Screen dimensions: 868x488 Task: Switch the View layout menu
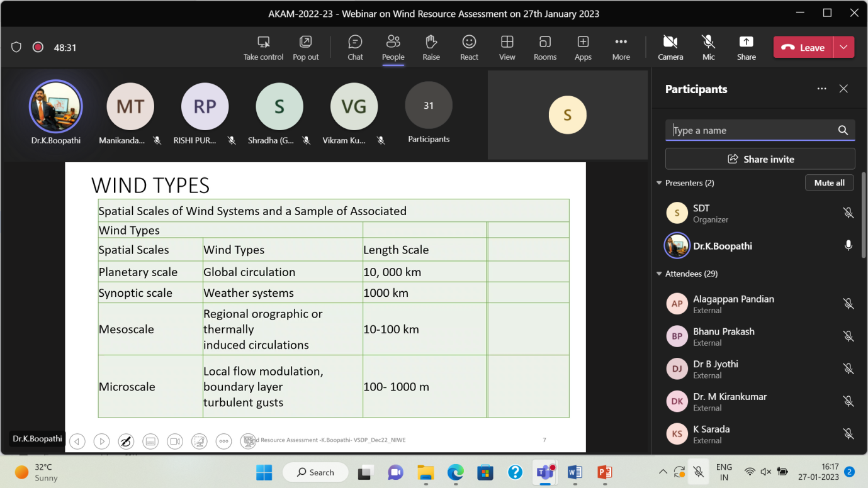[507, 47]
